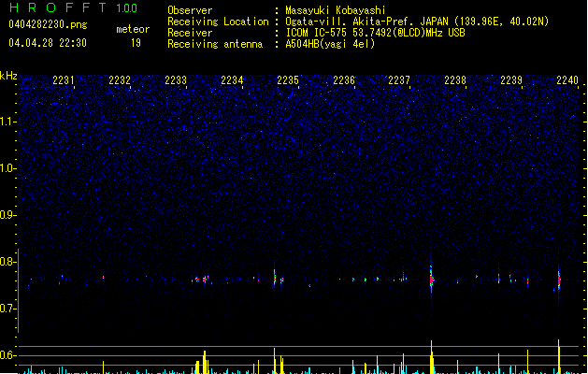Click the 0.9 kHz frequency label

(x=7, y=215)
